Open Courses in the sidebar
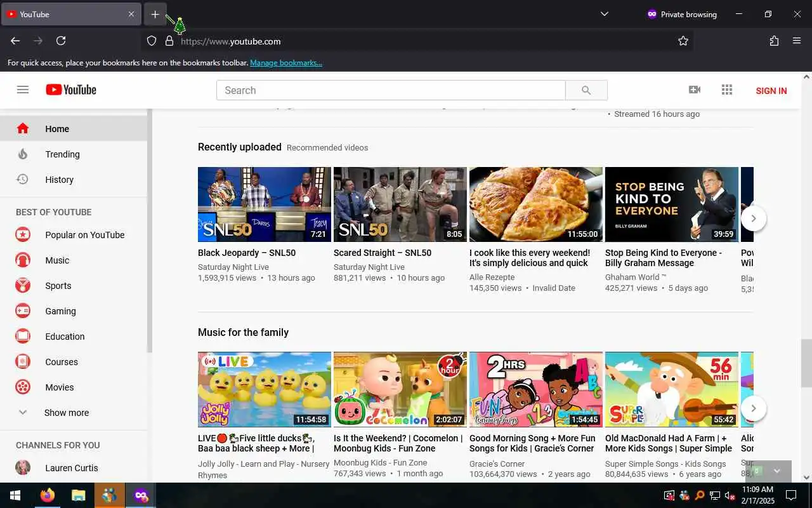Image resolution: width=812 pixels, height=508 pixels. pyautogui.click(x=74, y=362)
